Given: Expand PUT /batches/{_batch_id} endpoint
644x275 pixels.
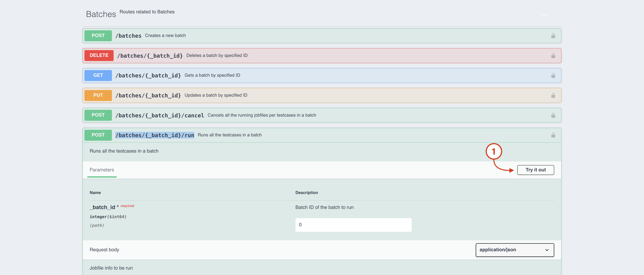Looking at the screenshot, I should [x=322, y=95].
